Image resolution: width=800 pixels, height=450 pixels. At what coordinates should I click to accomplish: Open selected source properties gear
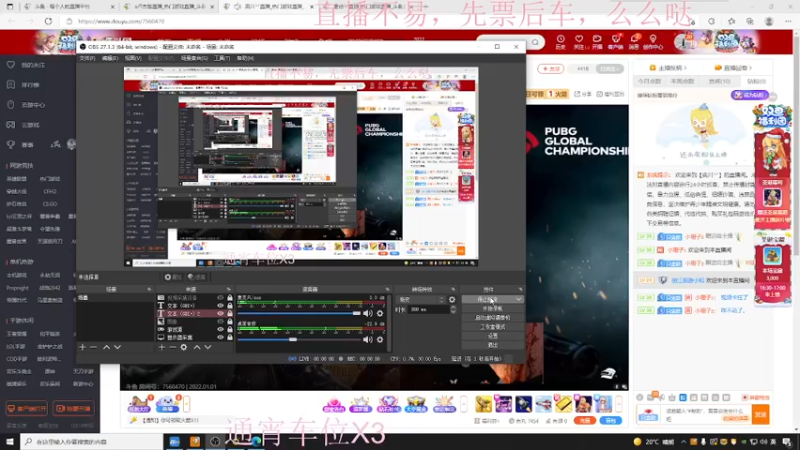point(184,347)
